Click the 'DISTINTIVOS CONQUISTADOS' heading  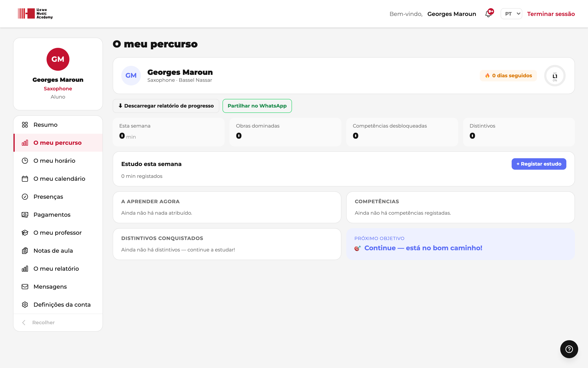pyautogui.click(x=162, y=238)
